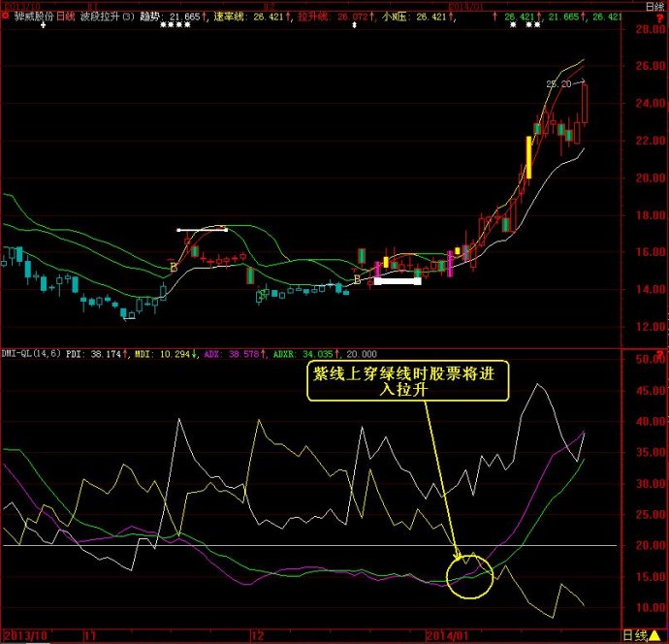Click the 日线 period button at bottom right
The width and height of the screenshot is (669, 644).
pos(635,636)
